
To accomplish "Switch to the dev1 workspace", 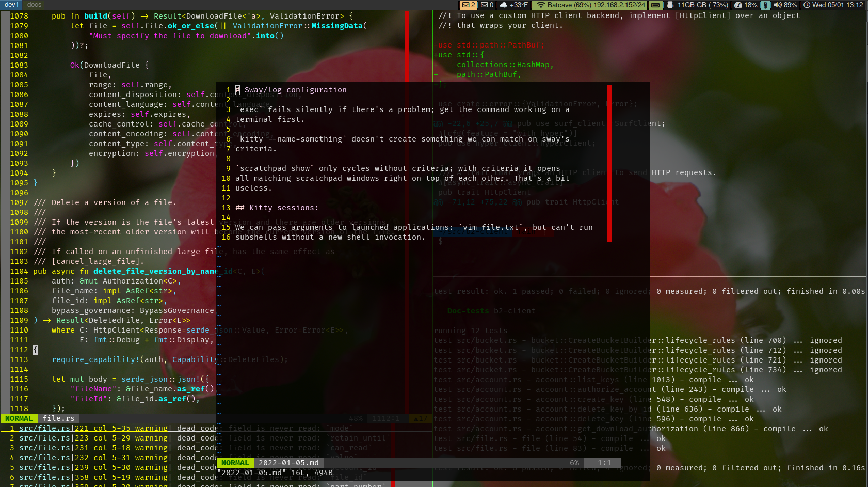I will tap(11, 5).
